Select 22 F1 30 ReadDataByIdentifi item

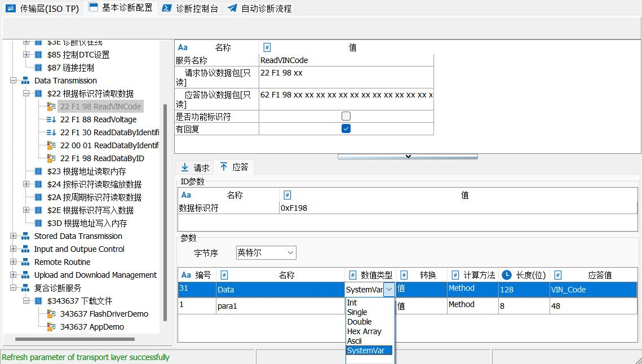pyautogui.click(x=109, y=132)
